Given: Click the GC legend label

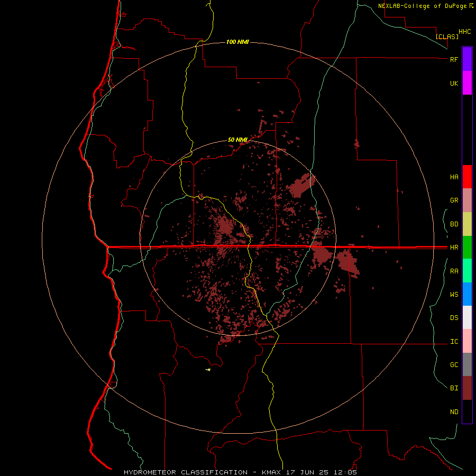Looking at the screenshot, I should pos(454,365).
